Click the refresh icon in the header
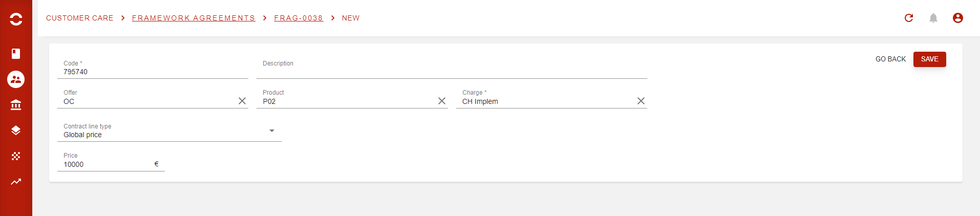Viewport: 980px width, 216px height. coord(909,18)
